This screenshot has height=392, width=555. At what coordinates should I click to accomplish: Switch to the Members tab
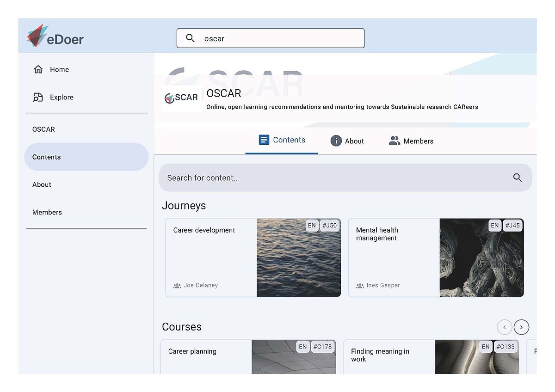tap(411, 141)
